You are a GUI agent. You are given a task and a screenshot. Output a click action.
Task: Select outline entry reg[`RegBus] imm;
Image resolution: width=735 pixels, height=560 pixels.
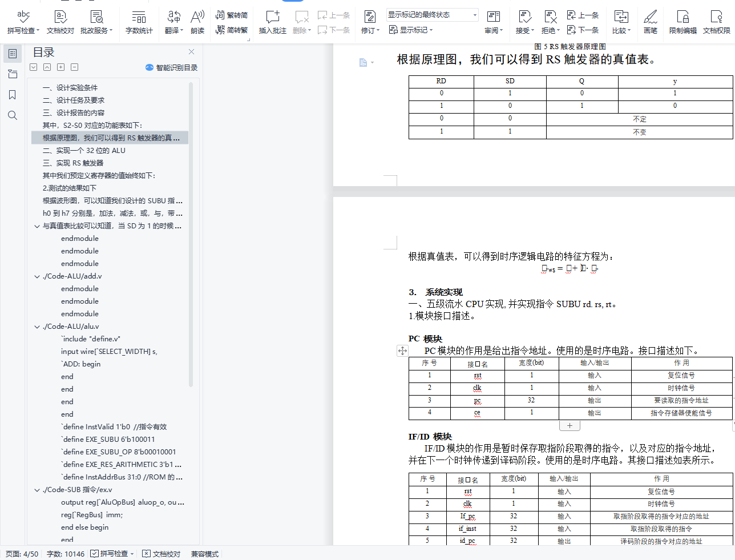tap(92, 514)
